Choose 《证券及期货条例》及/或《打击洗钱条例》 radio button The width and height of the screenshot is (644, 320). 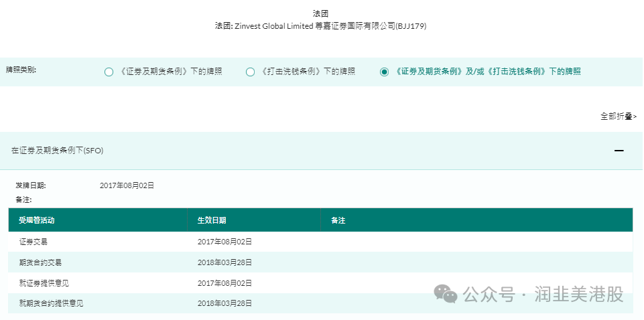click(x=384, y=72)
